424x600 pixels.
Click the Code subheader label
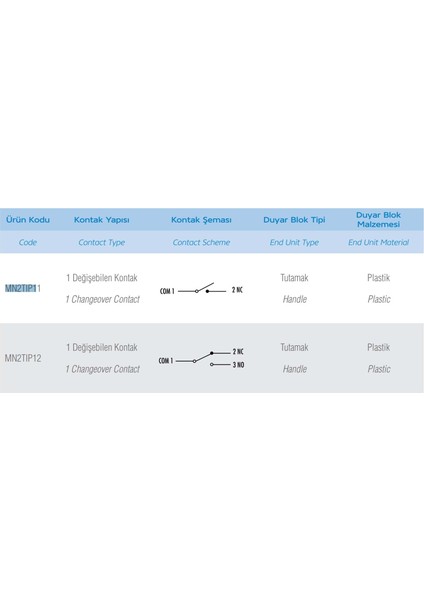tap(28, 242)
